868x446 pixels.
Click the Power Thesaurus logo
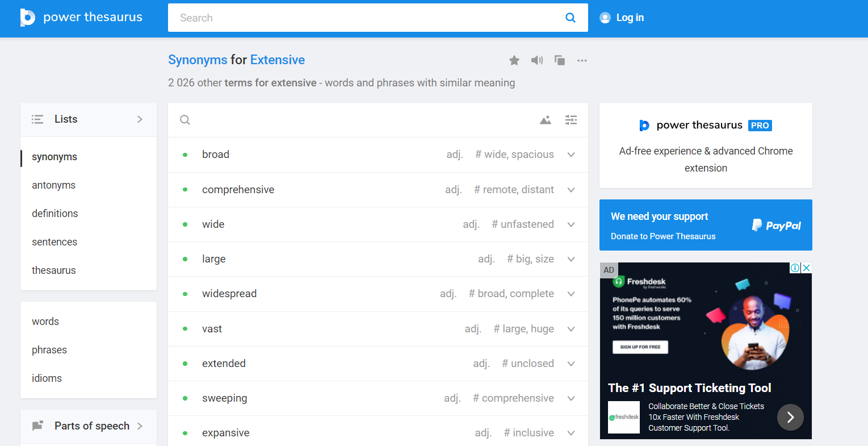[81, 18]
